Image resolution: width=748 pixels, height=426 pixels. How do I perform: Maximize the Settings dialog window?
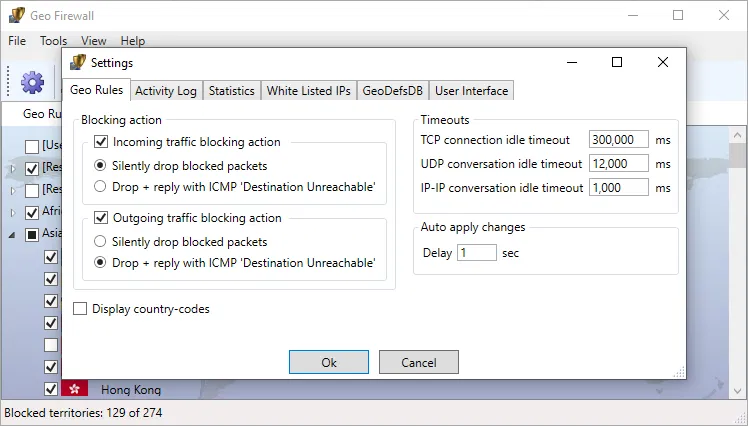pyautogui.click(x=617, y=62)
